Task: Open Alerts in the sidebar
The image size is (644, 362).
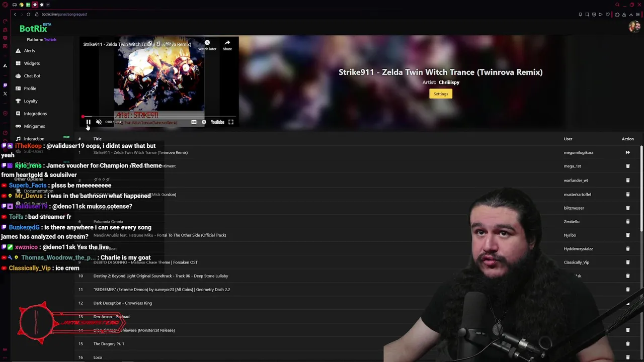Action: point(29,51)
